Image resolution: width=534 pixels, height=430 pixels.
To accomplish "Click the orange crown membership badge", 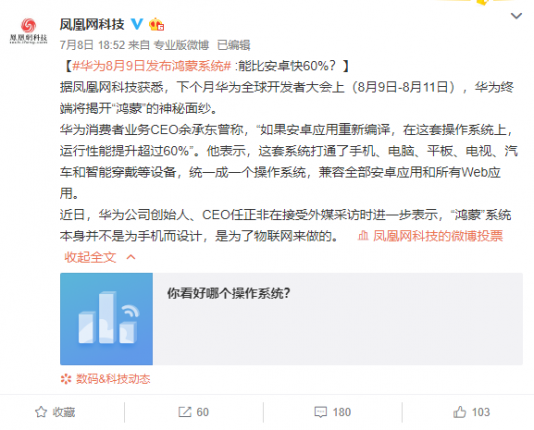I will (x=157, y=24).
